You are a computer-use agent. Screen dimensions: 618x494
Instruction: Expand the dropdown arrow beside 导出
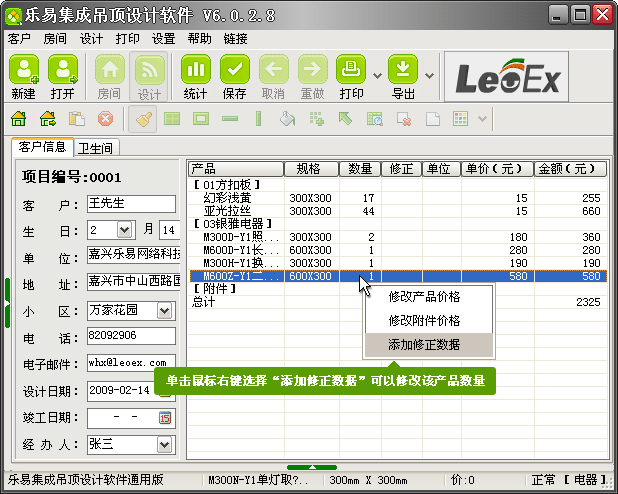pos(429,76)
